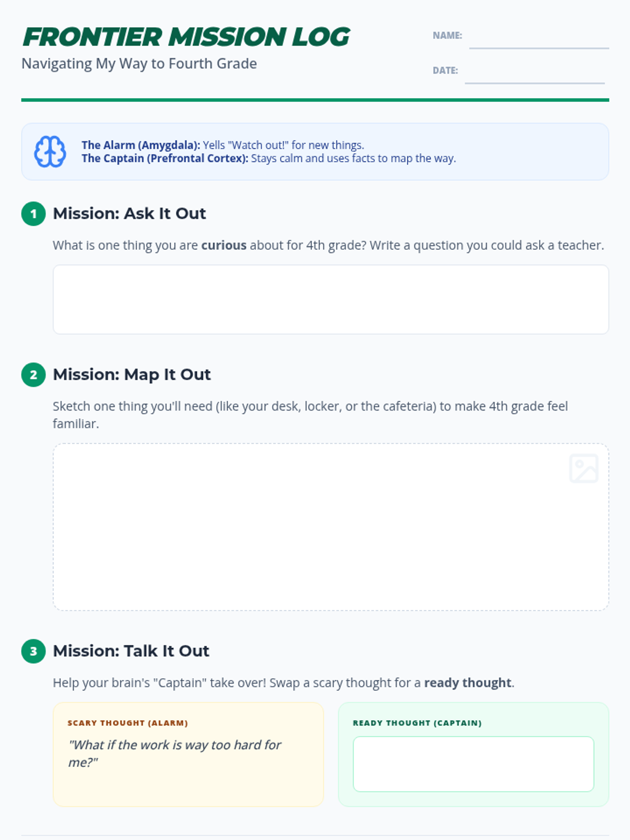Click the Ready Thought answer box
This screenshot has height=840, width=630.
tap(474, 764)
